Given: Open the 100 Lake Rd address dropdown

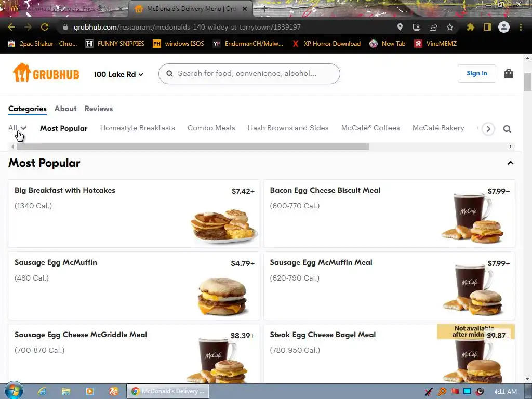Looking at the screenshot, I should (x=118, y=74).
